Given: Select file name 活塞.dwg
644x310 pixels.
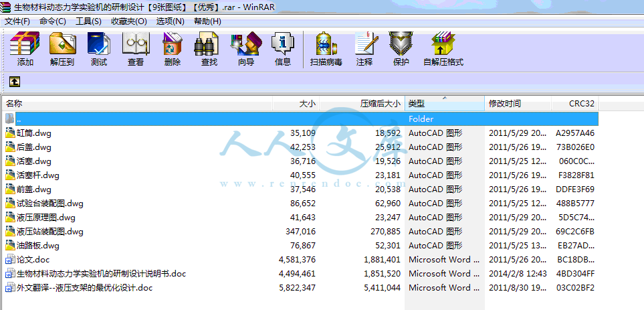Looking at the screenshot, I should pyautogui.click(x=34, y=161).
